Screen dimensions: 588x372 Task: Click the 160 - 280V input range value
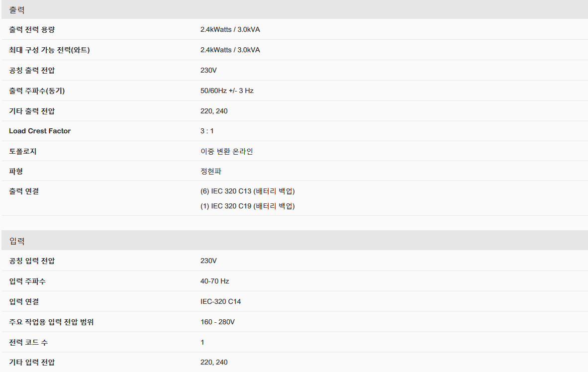pos(217,322)
